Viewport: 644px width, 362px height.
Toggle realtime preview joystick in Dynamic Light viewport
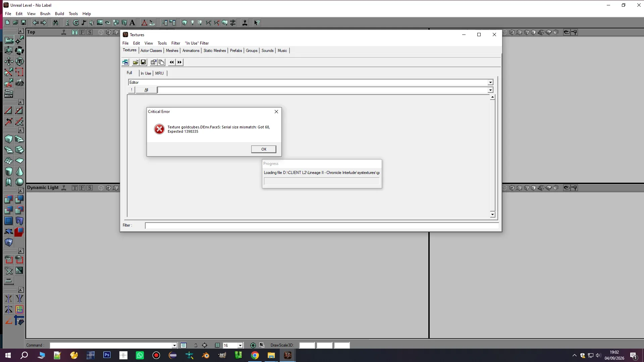pyautogui.click(x=64, y=188)
